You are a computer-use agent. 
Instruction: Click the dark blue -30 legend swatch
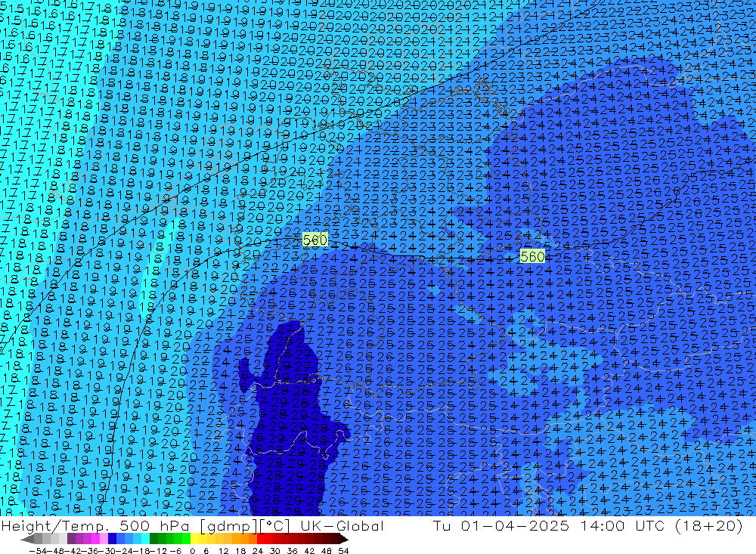pyautogui.click(x=112, y=539)
